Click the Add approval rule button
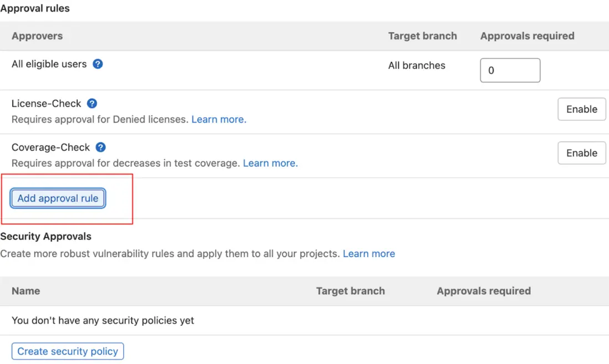The height and width of the screenshot is (364, 609). [x=58, y=198]
